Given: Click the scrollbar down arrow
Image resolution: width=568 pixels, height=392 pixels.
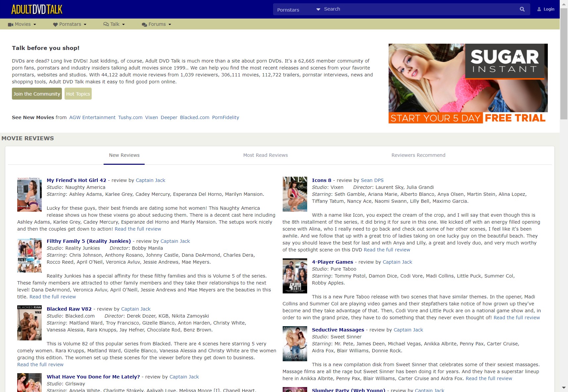Looking at the screenshot, I should click(x=564, y=387).
